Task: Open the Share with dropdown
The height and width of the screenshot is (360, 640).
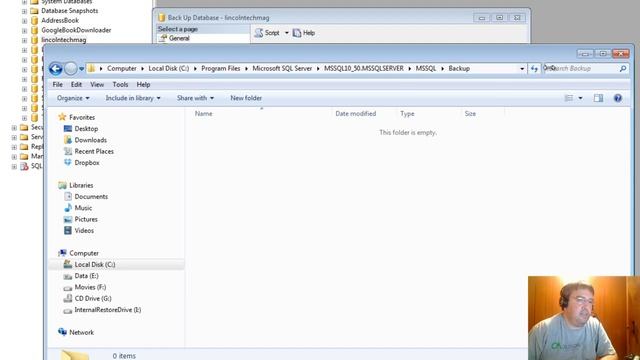Action: (195, 98)
